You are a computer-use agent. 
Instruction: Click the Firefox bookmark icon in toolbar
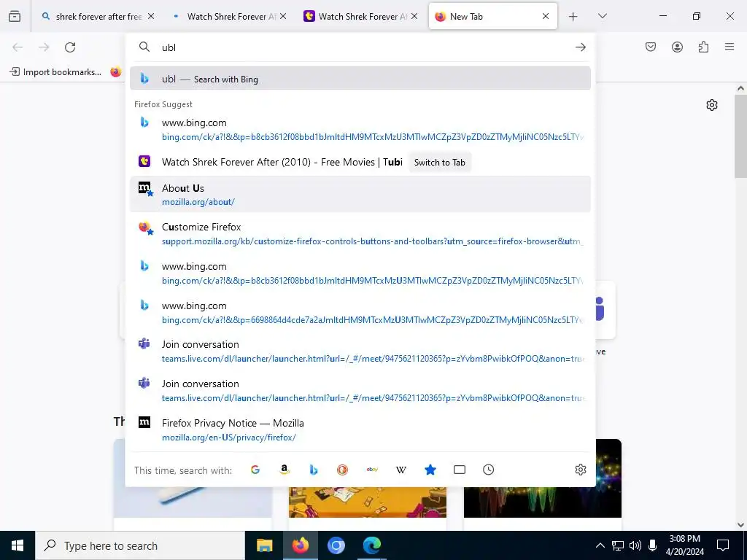click(x=116, y=72)
